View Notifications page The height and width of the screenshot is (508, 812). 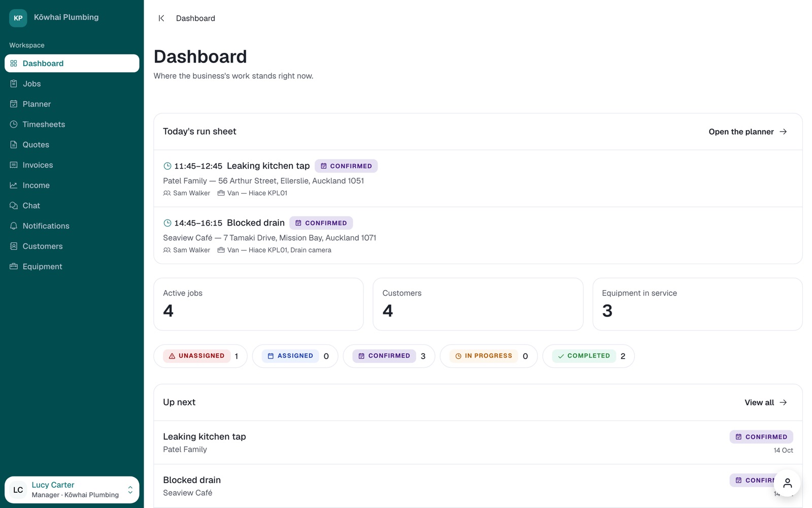click(x=72, y=226)
